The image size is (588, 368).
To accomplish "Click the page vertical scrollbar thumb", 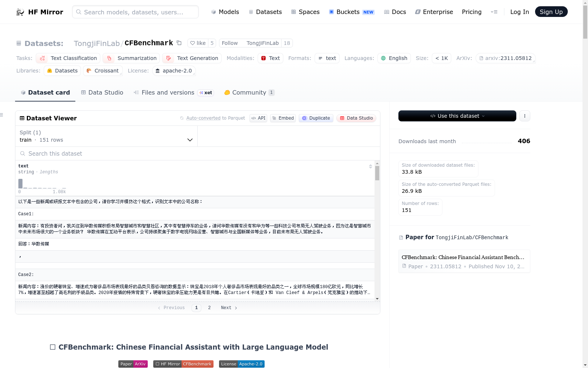I will (x=585, y=22).
